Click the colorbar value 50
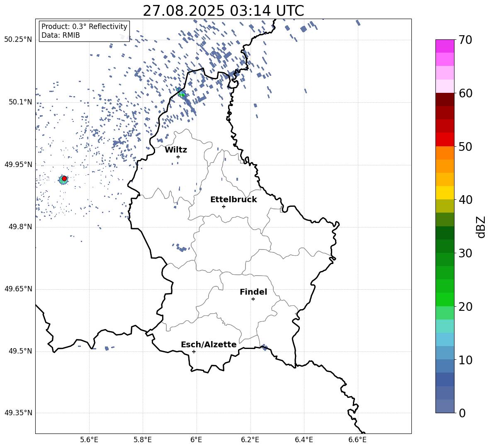The image size is (491, 448). 465,146
